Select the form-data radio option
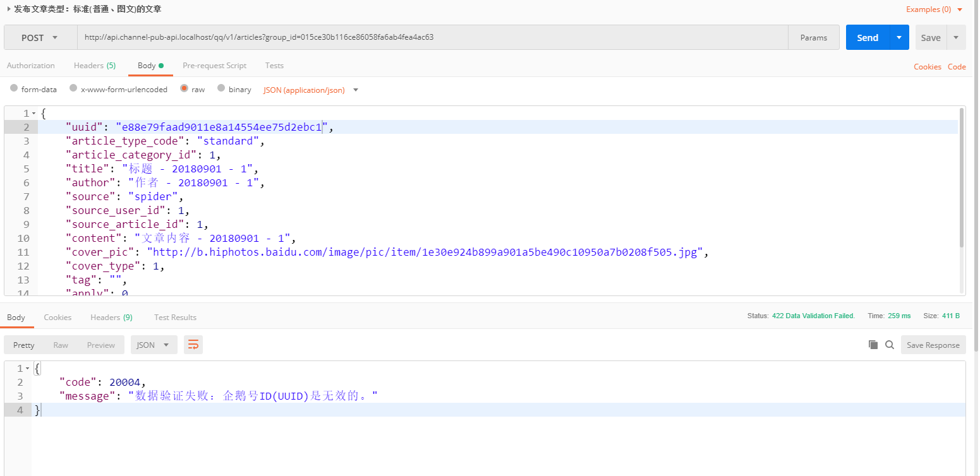The height and width of the screenshot is (476, 980). click(14, 89)
